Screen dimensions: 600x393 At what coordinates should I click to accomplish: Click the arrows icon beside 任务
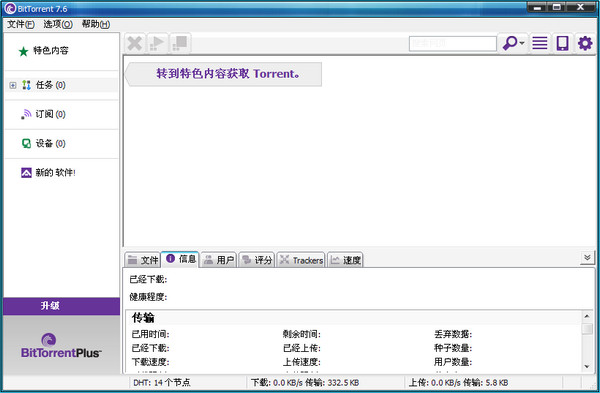(x=26, y=85)
